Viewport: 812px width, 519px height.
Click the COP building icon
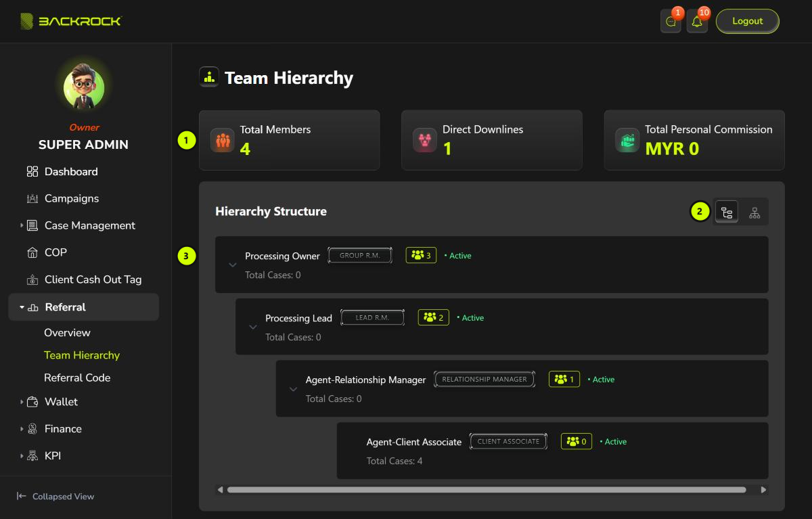[x=32, y=252]
